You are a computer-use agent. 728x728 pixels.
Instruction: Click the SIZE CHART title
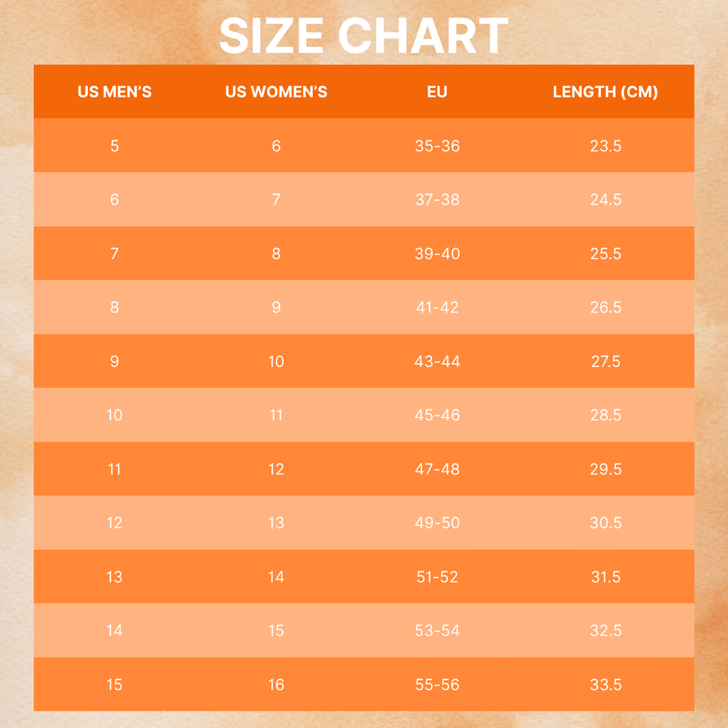[363, 36]
